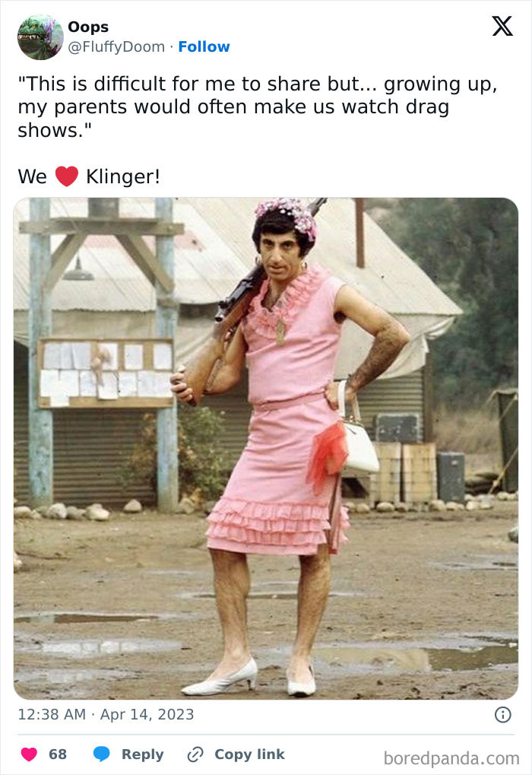Screen dimensions: 532x775
Task: Click the boredpanda.com watermark
Action: [451, 758]
